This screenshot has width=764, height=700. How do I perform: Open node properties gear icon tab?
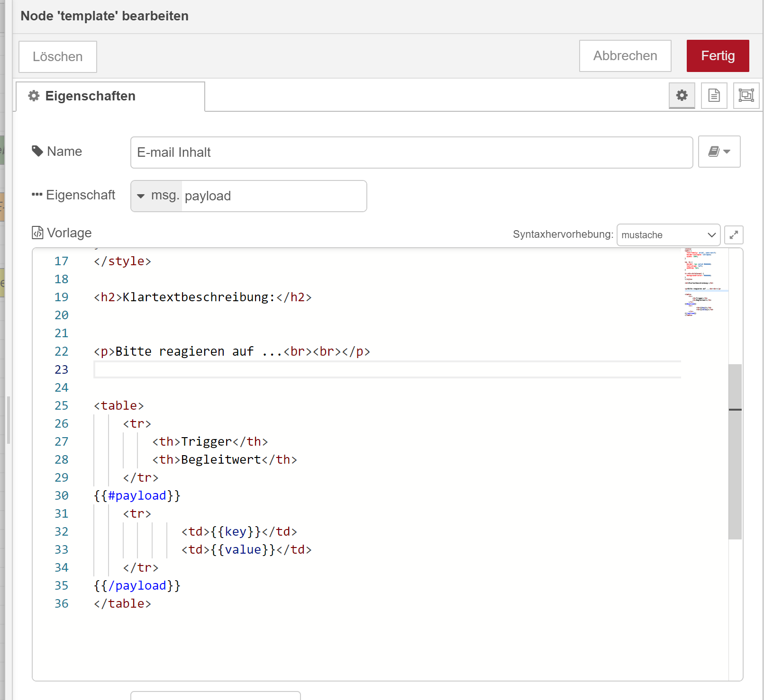pos(682,95)
